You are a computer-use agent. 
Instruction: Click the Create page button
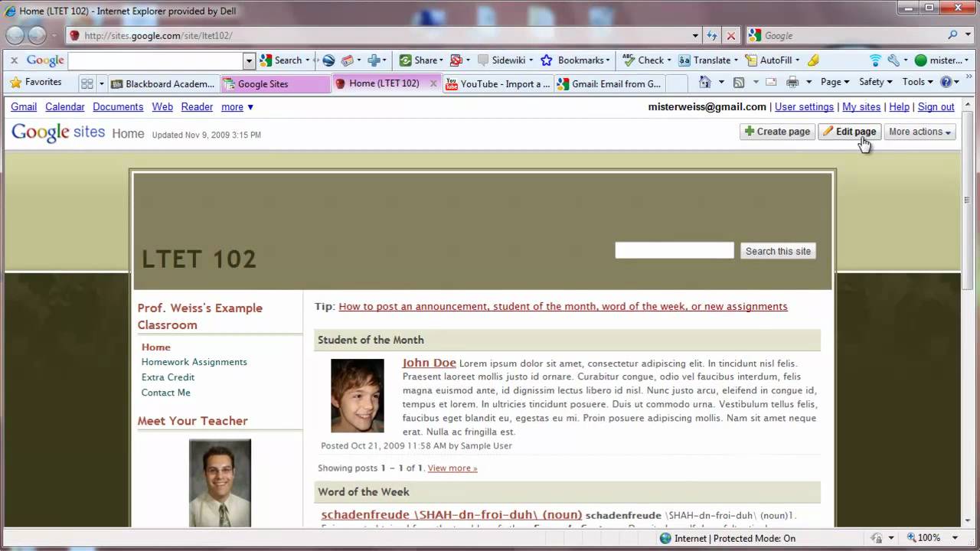click(x=777, y=132)
